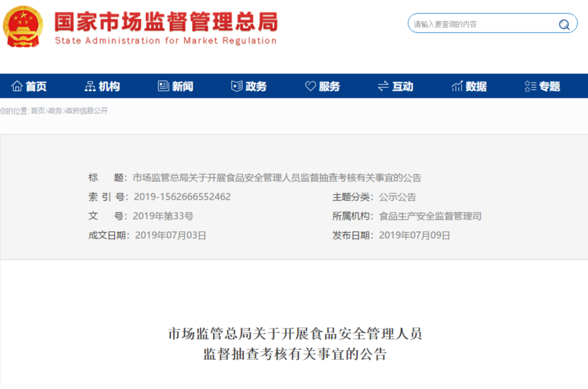Click the organization chart icon beside 机构
This screenshot has width=588, height=389.
[90, 86]
